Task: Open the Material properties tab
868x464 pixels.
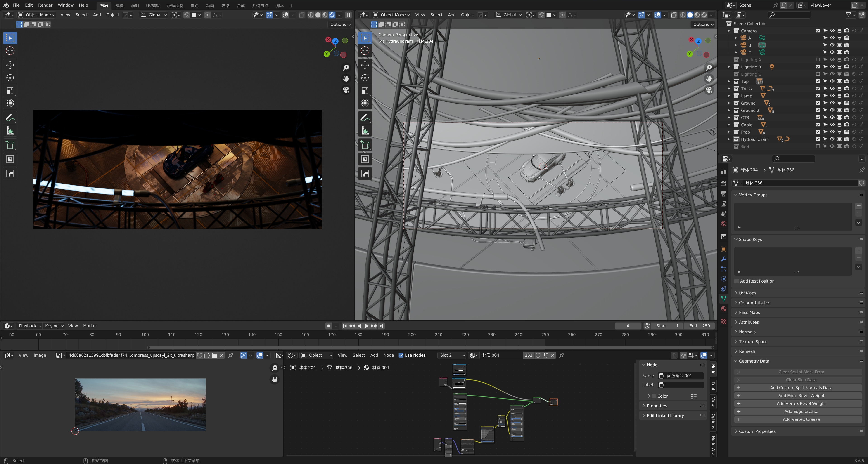Action: point(723,309)
